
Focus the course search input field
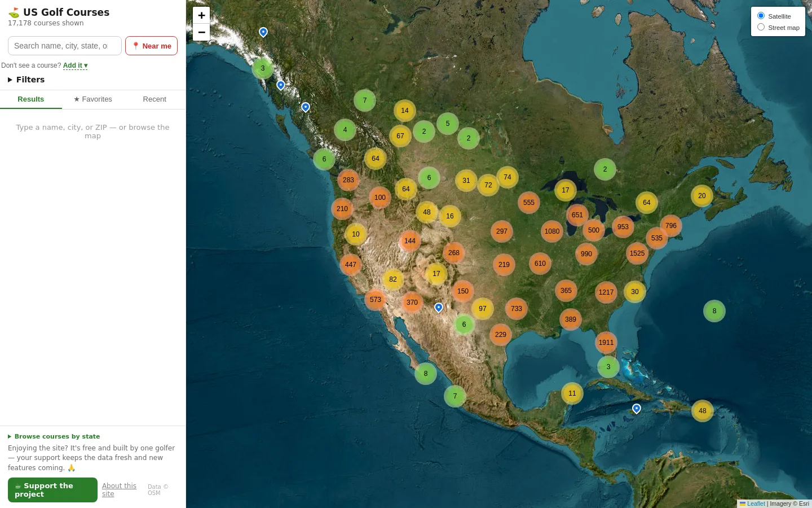point(65,46)
